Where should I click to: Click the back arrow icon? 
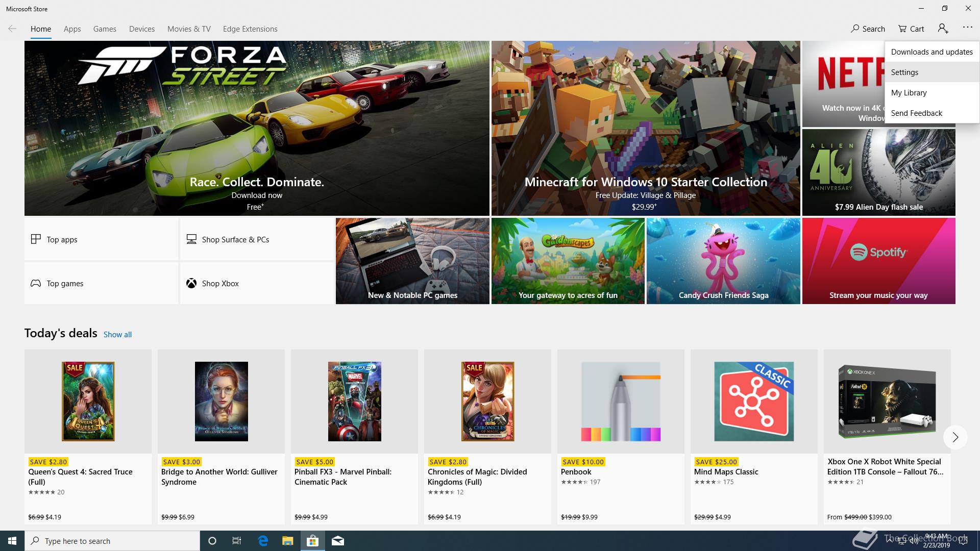pos(12,29)
